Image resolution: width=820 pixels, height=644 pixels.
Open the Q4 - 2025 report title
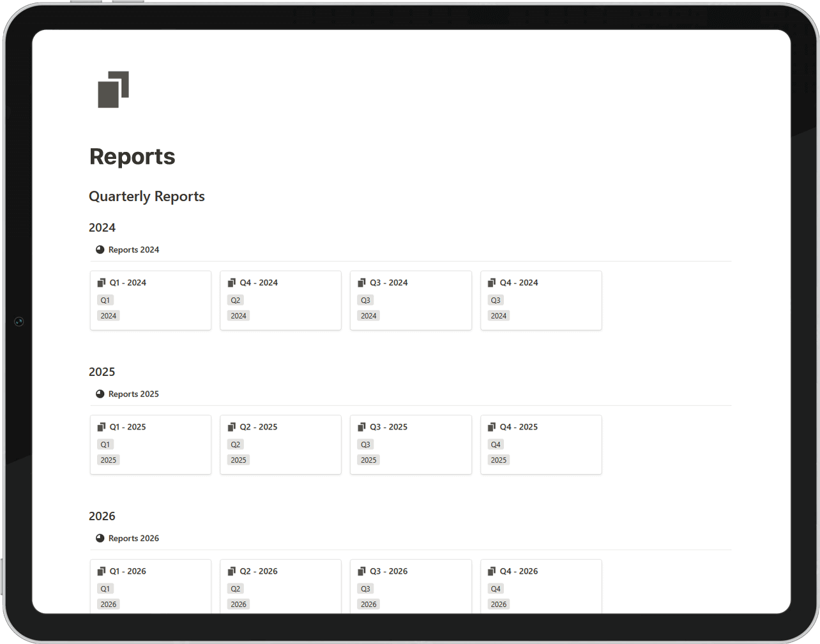coord(519,427)
